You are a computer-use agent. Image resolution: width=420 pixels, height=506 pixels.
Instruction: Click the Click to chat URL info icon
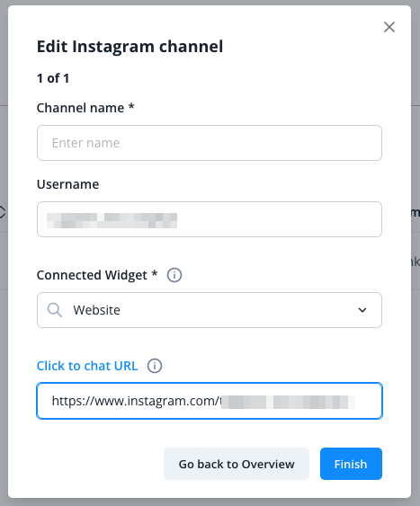click(155, 366)
